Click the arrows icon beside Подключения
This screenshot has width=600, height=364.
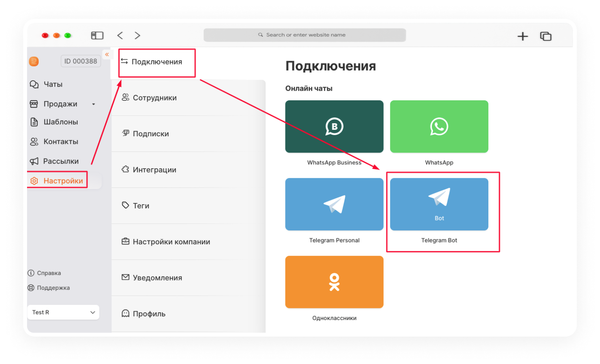click(124, 61)
